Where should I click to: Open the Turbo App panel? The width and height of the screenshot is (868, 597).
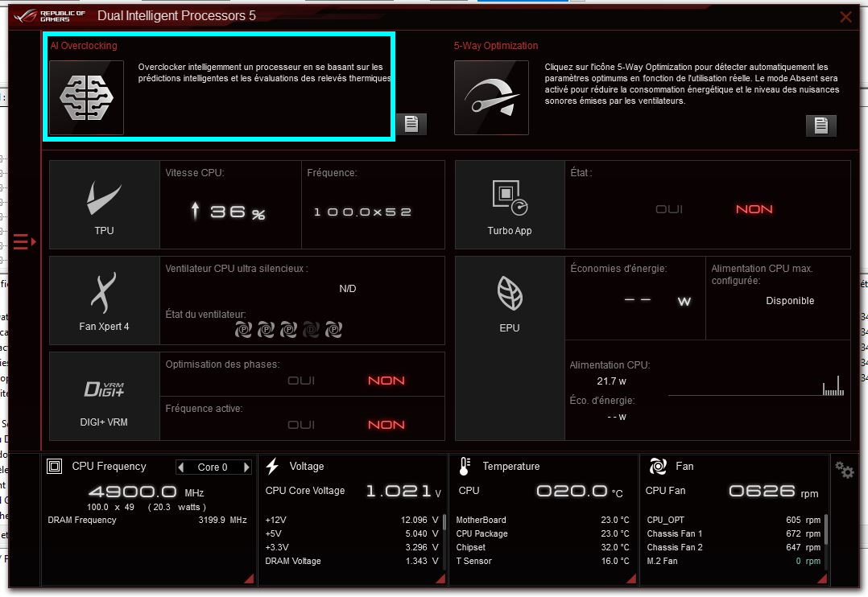pyautogui.click(x=510, y=204)
